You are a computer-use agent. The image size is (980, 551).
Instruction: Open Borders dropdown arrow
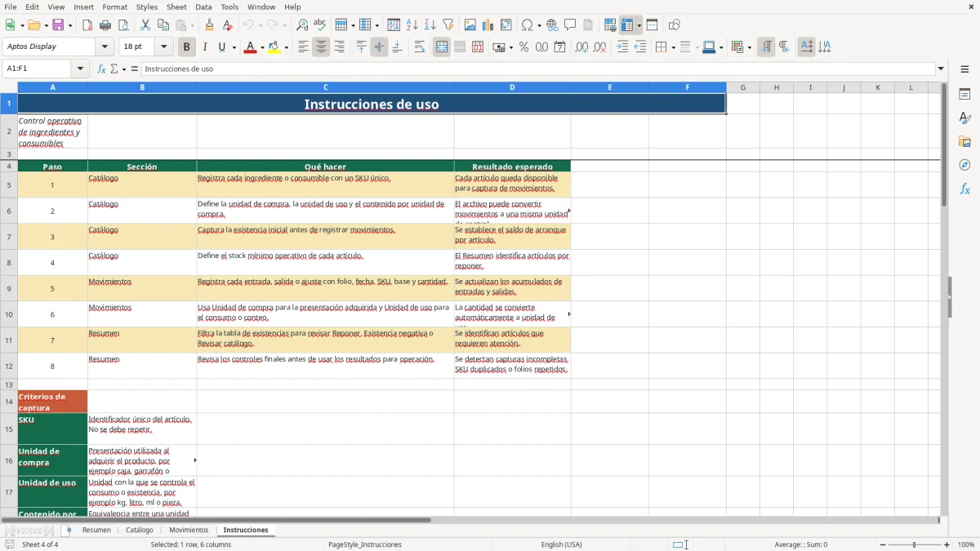tap(673, 47)
